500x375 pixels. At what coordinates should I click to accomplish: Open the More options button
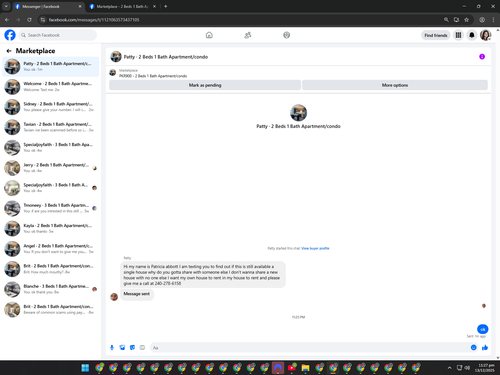[395, 85]
